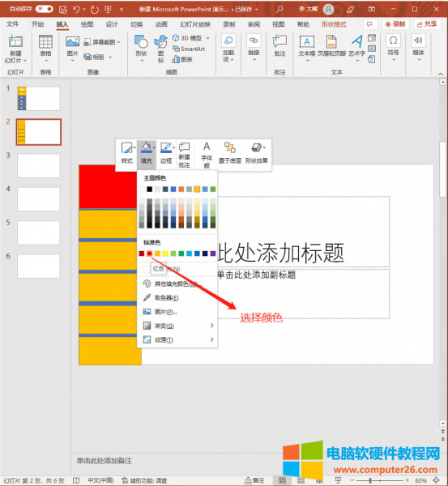Click the Undo arrow icon
This screenshot has width=448, height=486.
(76, 9)
